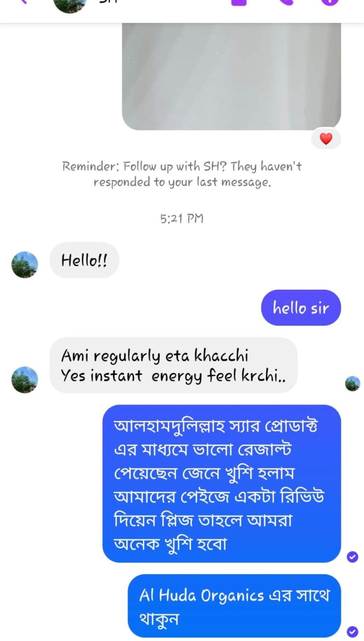Start a voice call with SH
The width and height of the screenshot is (364, 641).
click(284, 2)
